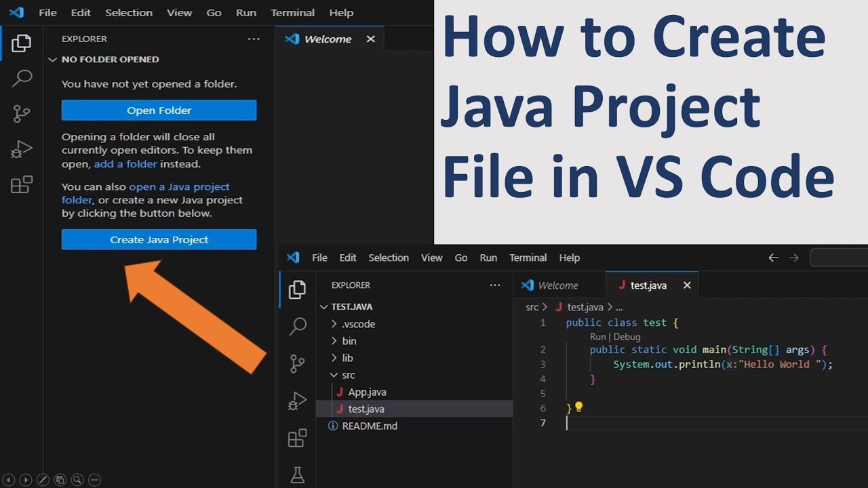Select the test.java editor tab
This screenshot has height=488, width=868.
[x=648, y=285]
